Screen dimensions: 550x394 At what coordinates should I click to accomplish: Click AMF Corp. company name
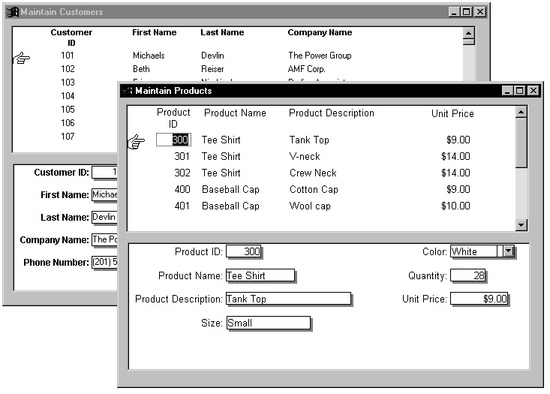pyautogui.click(x=307, y=69)
